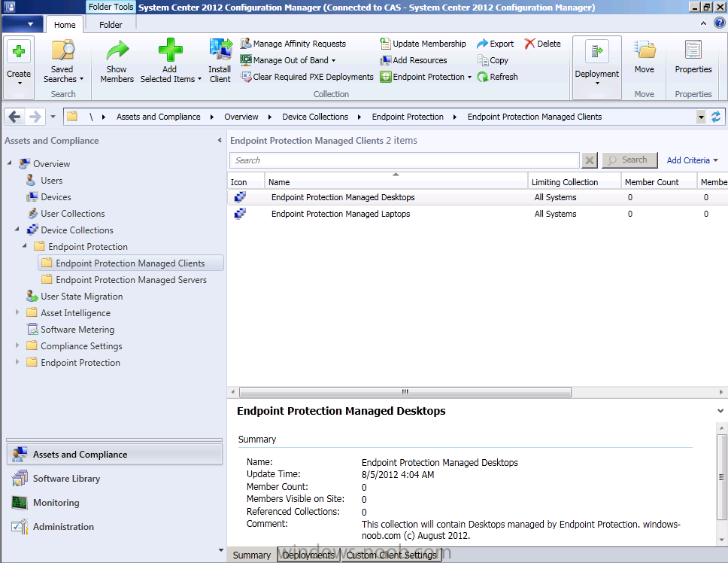Click the Search button
728x563 pixels.
629,160
